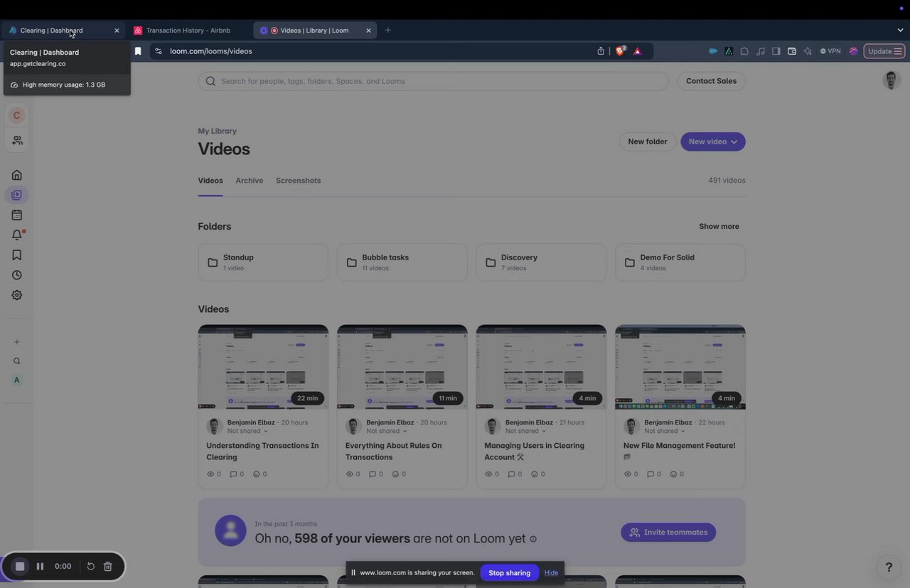Show more folders

719,226
